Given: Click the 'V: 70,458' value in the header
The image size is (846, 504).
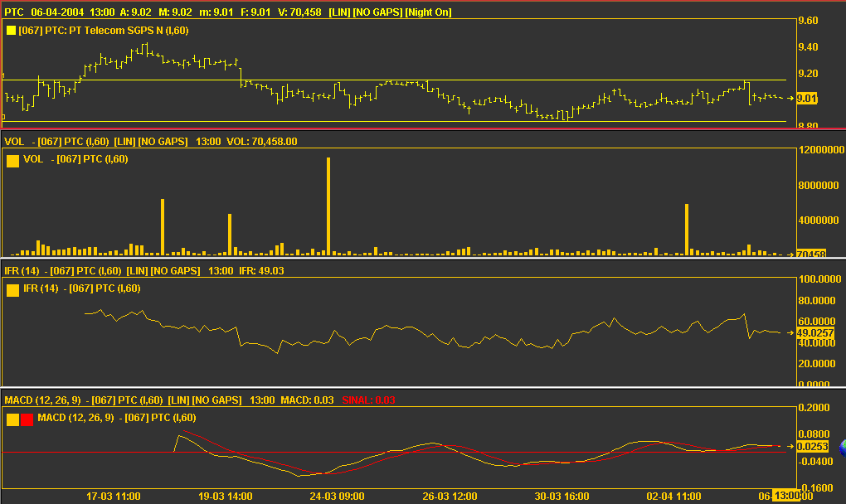Looking at the screenshot, I should coord(299,12).
